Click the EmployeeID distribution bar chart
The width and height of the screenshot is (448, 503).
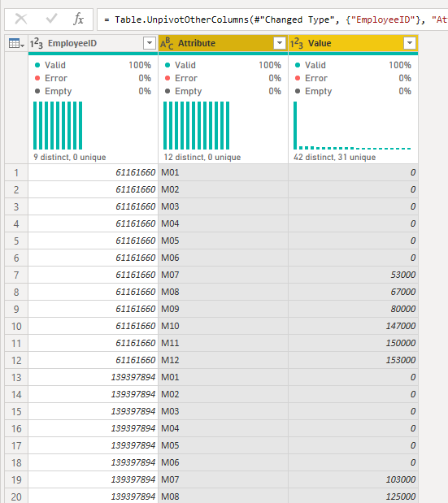point(58,125)
